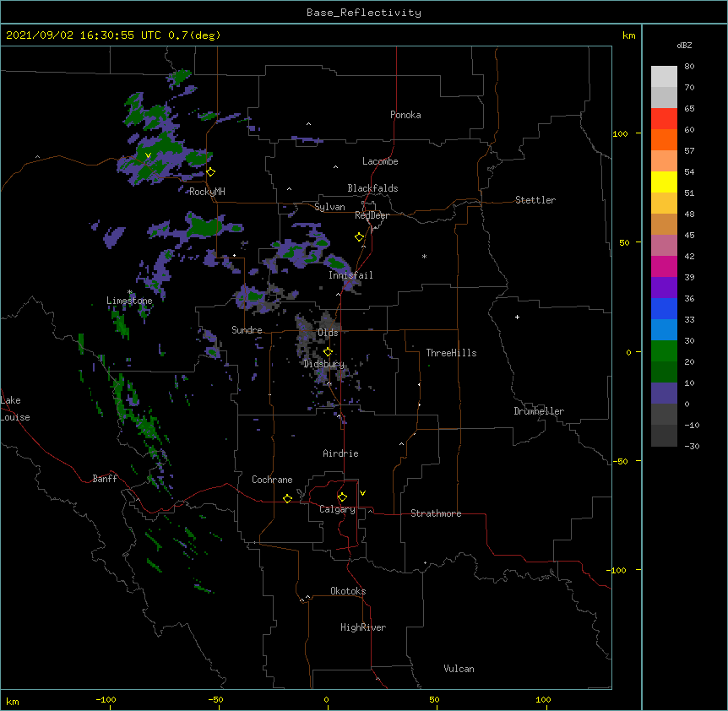728x711 pixels.
Task: Click the white asterisk marker east of Innisfail
Action: (x=424, y=256)
